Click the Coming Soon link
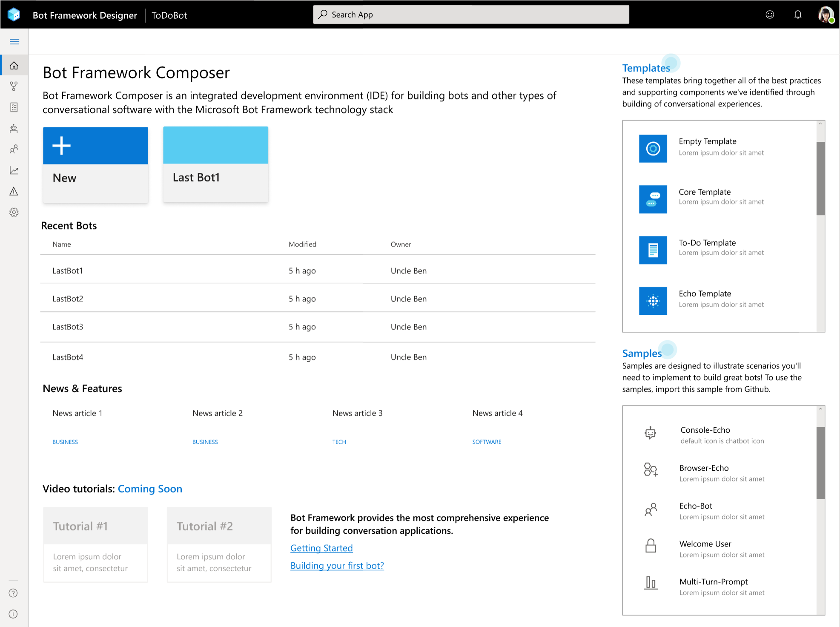 [x=150, y=489]
